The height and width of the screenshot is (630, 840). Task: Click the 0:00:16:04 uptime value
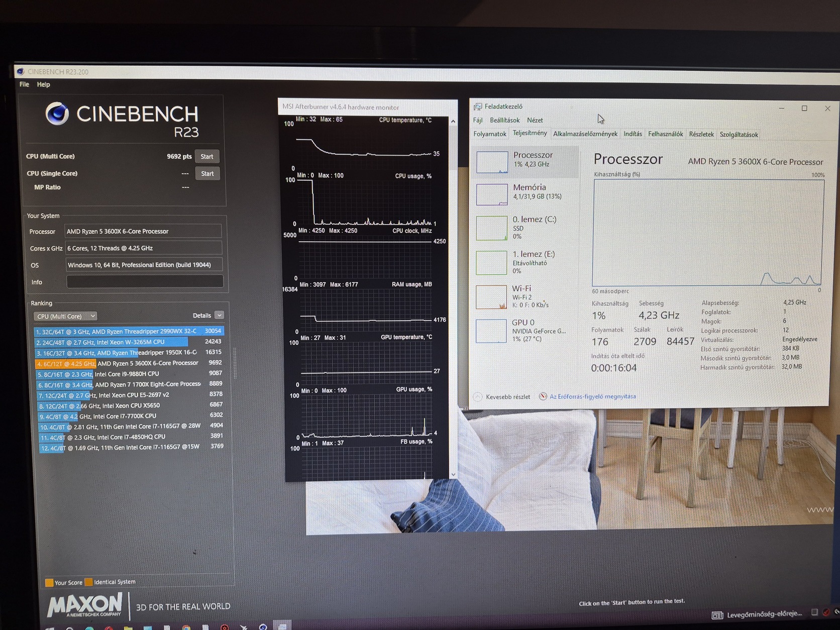pos(614,368)
